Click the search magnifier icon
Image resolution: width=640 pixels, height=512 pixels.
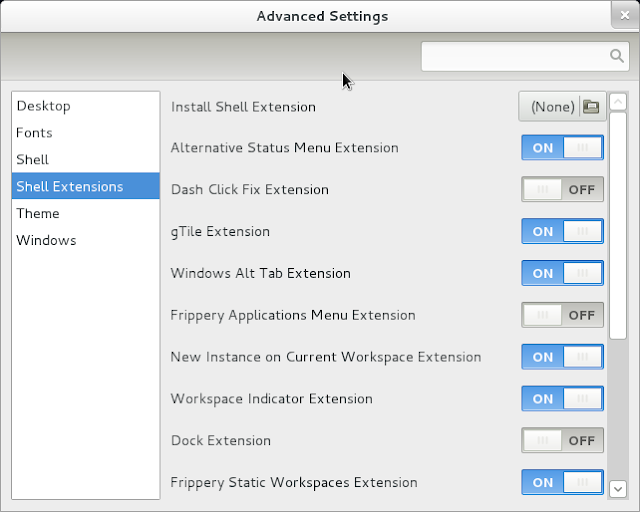coord(616,56)
